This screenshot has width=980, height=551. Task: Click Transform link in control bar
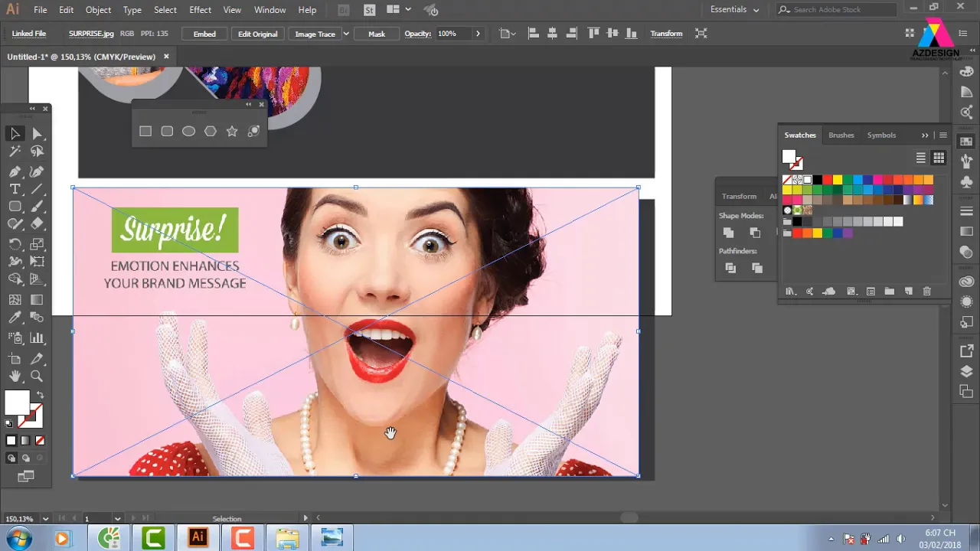[666, 34]
